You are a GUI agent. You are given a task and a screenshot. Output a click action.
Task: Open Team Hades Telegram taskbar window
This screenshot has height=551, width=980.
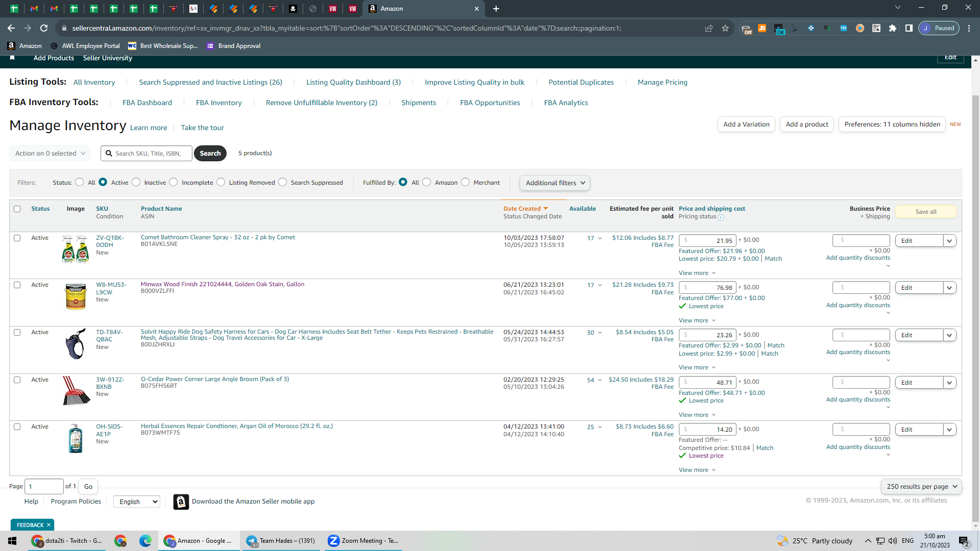coord(281,541)
